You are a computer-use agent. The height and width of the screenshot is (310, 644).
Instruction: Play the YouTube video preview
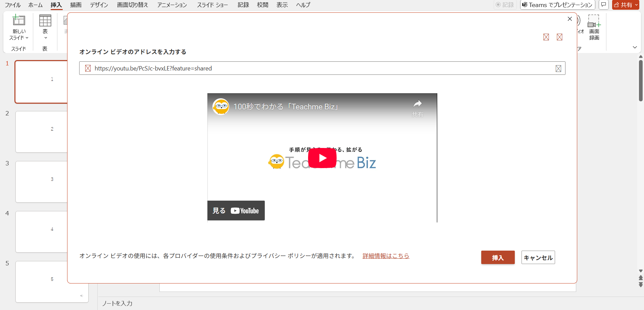point(322,158)
